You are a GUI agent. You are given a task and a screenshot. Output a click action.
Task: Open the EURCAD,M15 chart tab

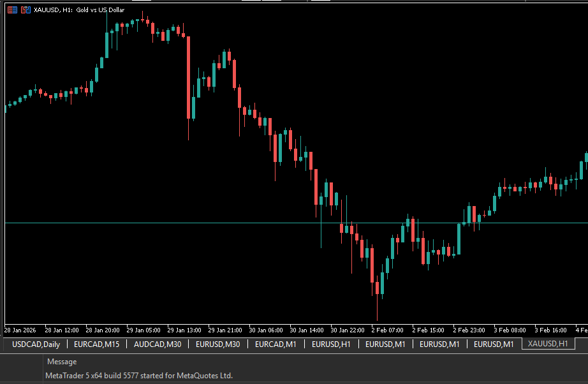97,344
